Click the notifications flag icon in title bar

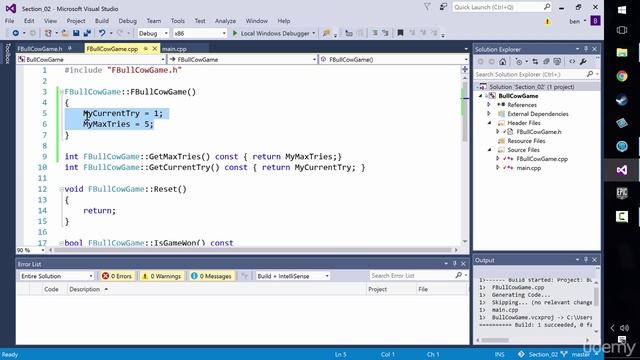pyautogui.click(x=427, y=7)
